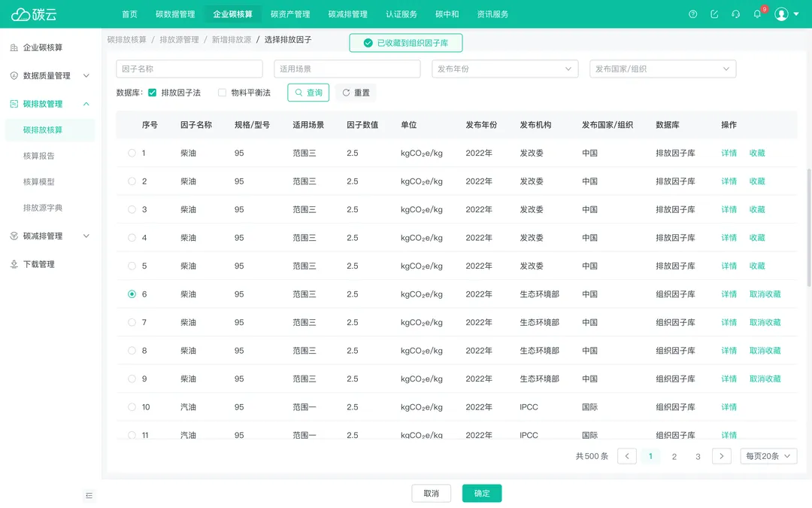This screenshot has width=812, height=508.
Task: Select radio button for row 9
Action: (132, 379)
